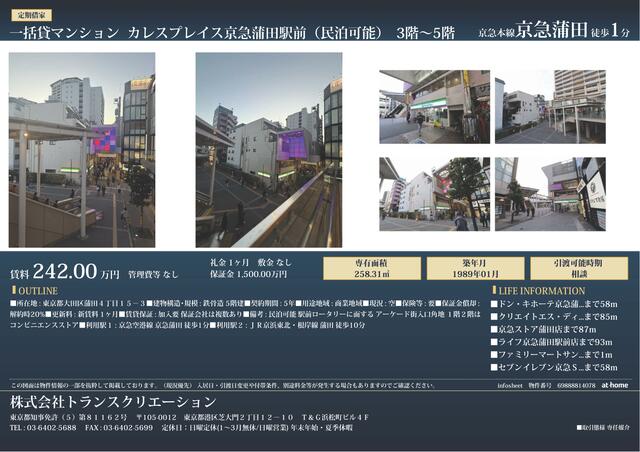Screen dimensions: 640x452
Task: Open the large middle walkway railing photo
Action: click(268, 150)
